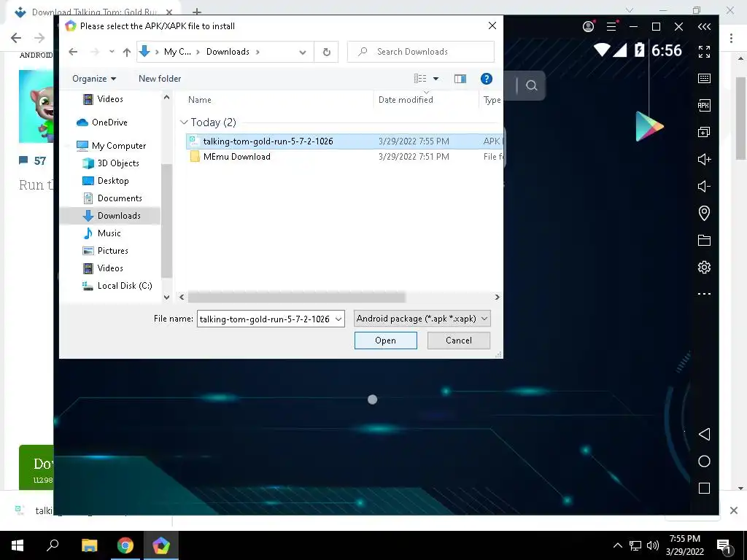Select OneDrive in the navigation tree
This screenshot has width=747, height=560.
click(x=109, y=122)
